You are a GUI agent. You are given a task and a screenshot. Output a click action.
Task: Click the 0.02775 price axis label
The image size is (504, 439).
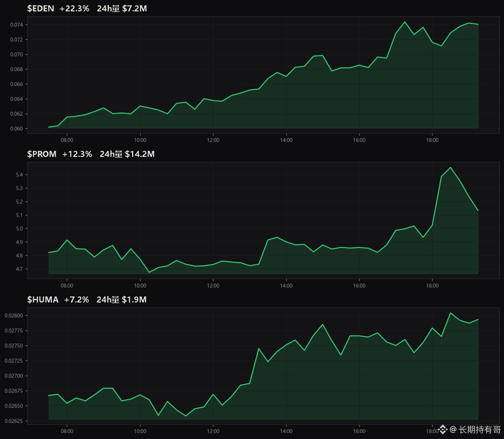pyautogui.click(x=14, y=331)
